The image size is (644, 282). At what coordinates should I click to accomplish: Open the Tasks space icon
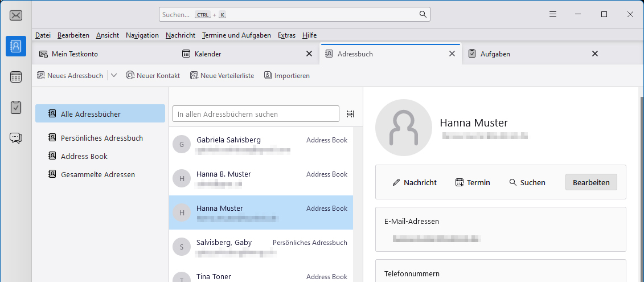click(x=16, y=107)
